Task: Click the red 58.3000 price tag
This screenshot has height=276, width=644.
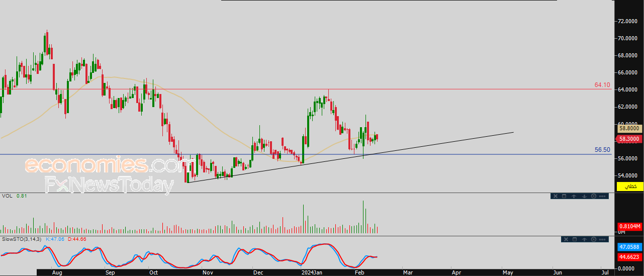Action: tap(630, 139)
